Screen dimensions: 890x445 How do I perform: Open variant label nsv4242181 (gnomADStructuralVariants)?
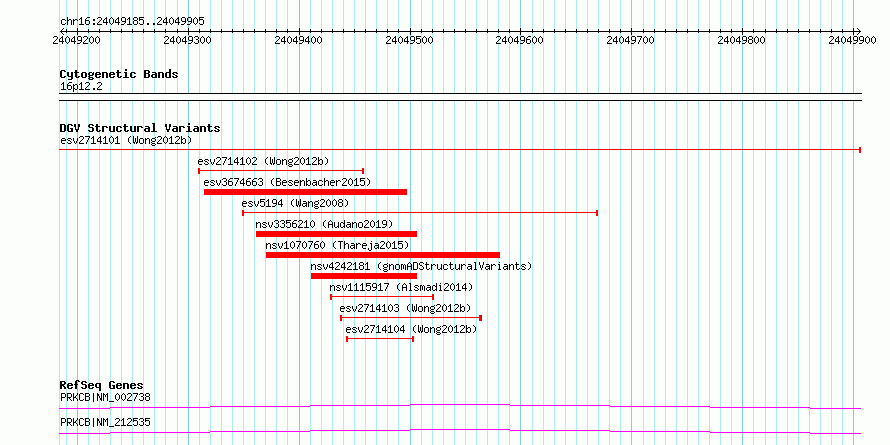(421, 266)
